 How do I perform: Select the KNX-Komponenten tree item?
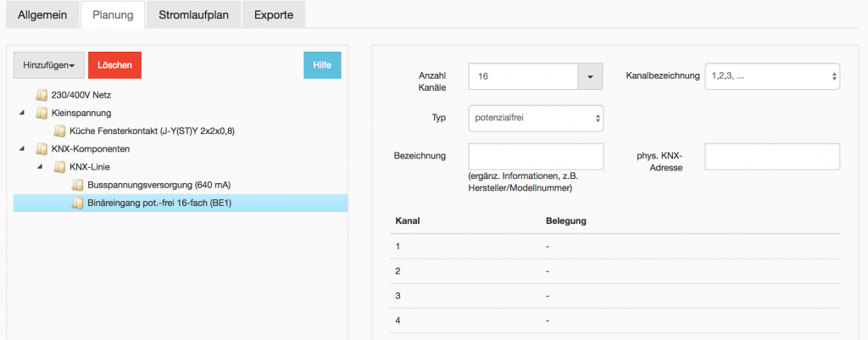(x=91, y=149)
